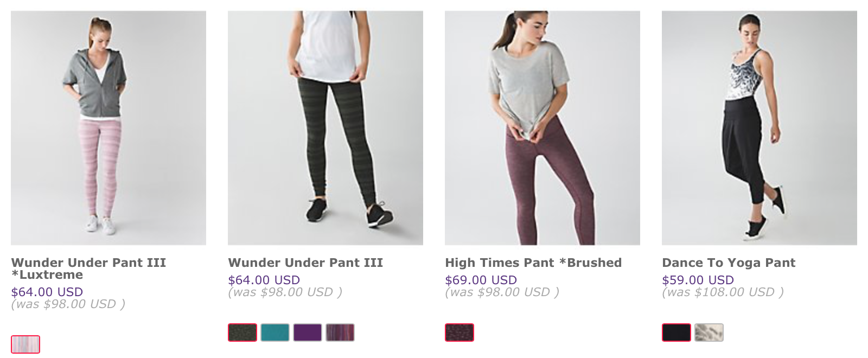
Task: Open the Dance To Yoga Pant link
Action: (x=729, y=263)
